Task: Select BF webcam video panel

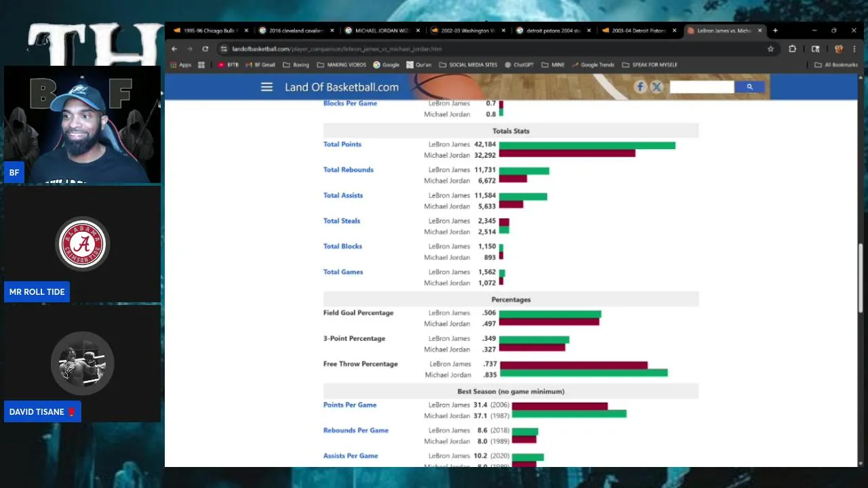Action: click(82, 125)
